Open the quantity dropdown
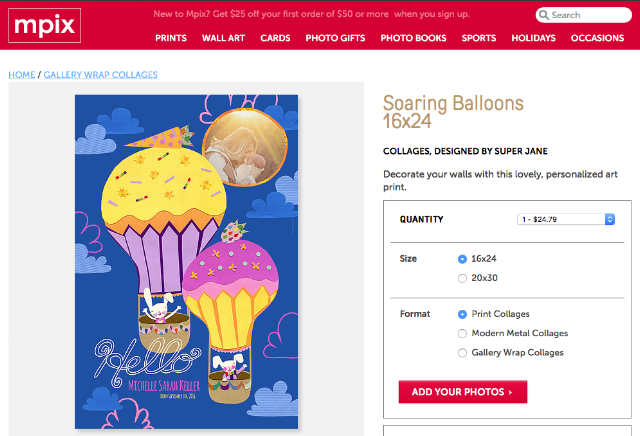This screenshot has height=436, width=640. 566,219
